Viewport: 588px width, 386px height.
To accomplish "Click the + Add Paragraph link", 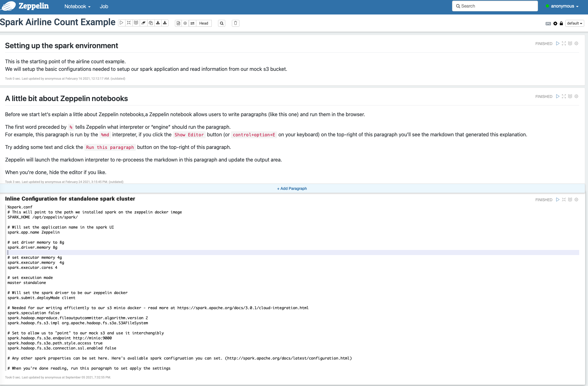I will (292, 189).
